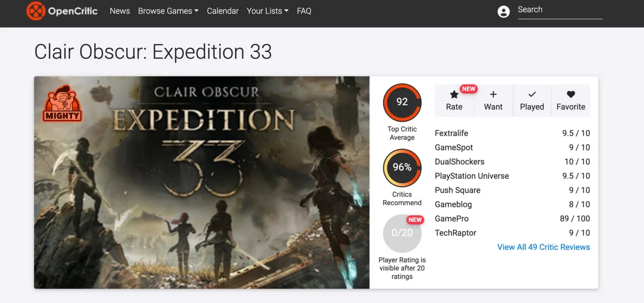
Task: Open the GameSpot review link
Action: pyautogui.click(x=454, y=147)
